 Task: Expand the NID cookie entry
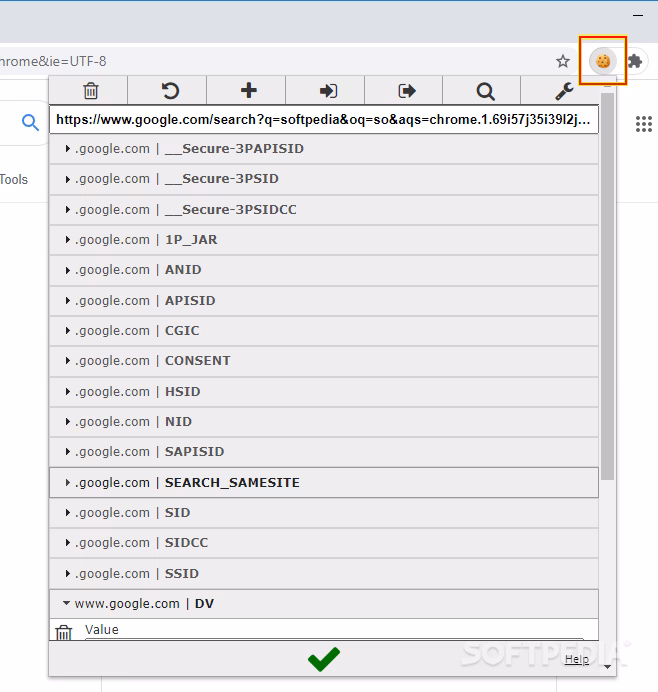pyautogui.click(x=324, y=421)
